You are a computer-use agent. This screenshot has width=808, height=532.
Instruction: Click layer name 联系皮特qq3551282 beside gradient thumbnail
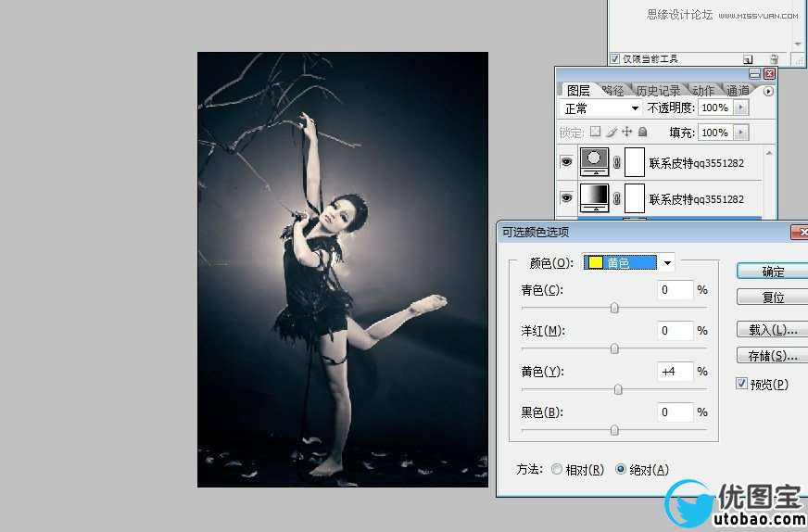pos(696,199)
